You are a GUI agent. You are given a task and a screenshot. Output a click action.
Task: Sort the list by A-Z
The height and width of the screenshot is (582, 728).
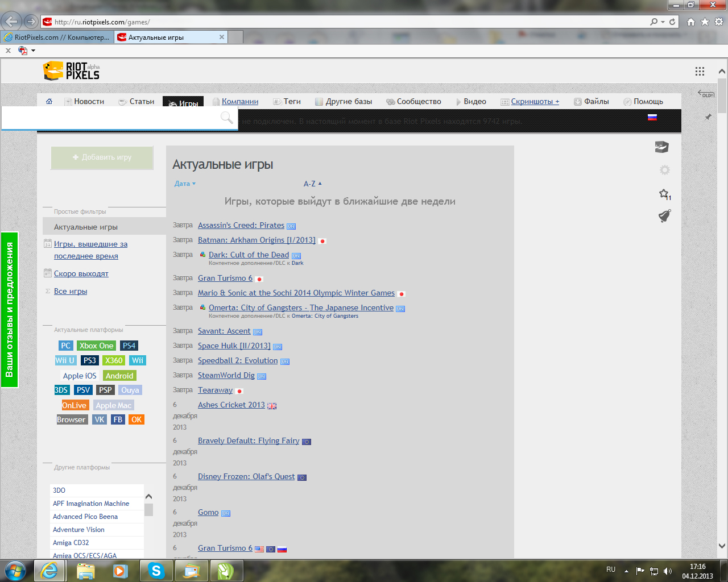[x=312, y=184]
